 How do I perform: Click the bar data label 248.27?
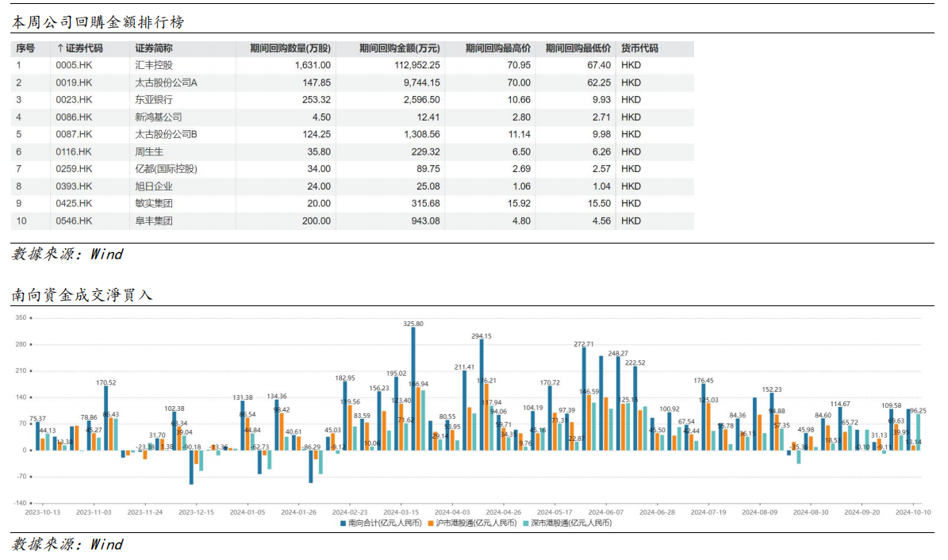(x=618, y=353)
